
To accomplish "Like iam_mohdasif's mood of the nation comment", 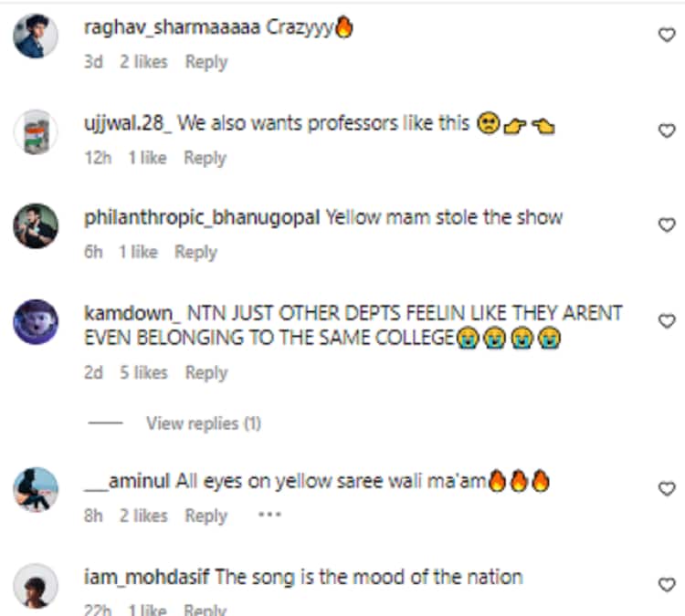I will pos(667,585).
